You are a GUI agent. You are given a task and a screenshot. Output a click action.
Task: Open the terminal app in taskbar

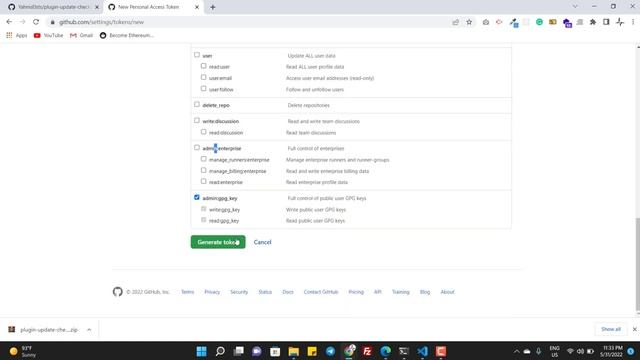click(404, 351)
